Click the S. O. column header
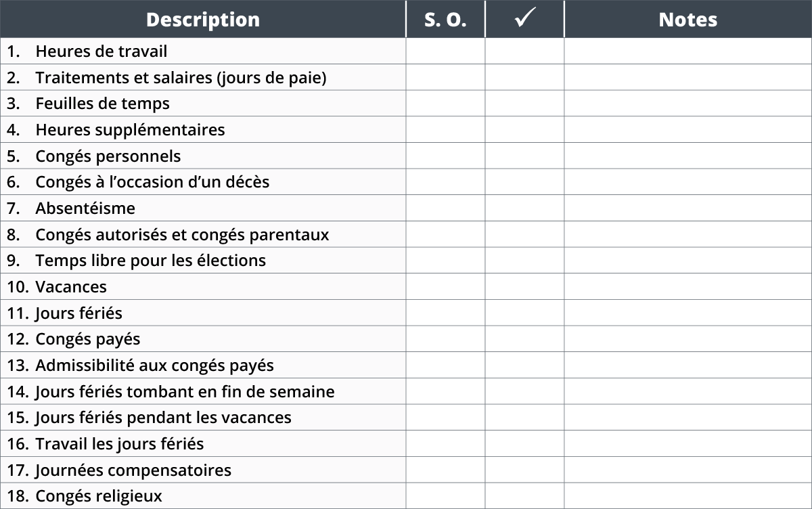The image size is (812, 509). 445,19
